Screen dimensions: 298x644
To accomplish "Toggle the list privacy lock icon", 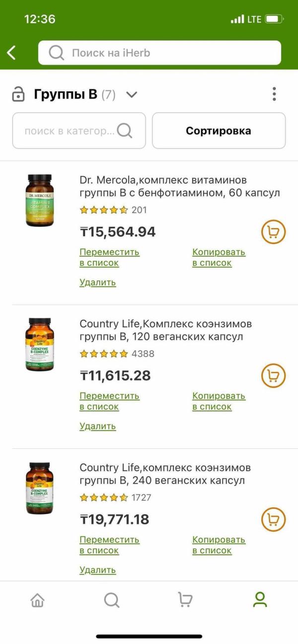I will coord(18,94).
